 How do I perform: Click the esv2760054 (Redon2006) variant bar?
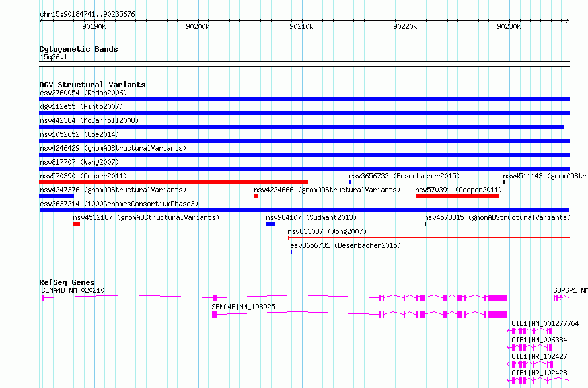coord(304,99)
